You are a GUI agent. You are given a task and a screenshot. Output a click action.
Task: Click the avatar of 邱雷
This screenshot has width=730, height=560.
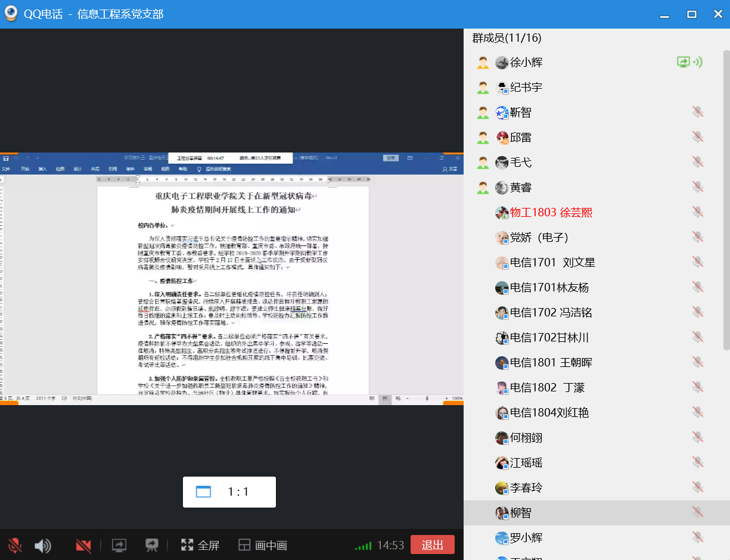tap(502, 138)
